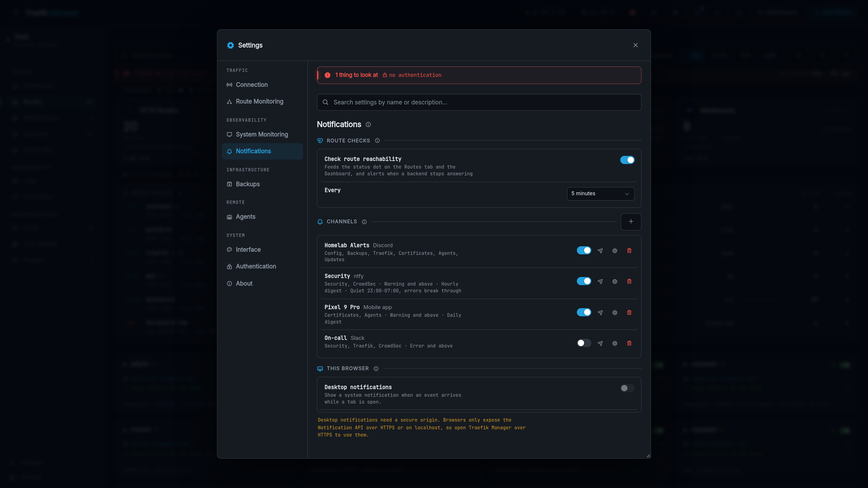Disable the Homelab Alerts channel toggle
868x488 pixels.
click(x=584, y=250)
